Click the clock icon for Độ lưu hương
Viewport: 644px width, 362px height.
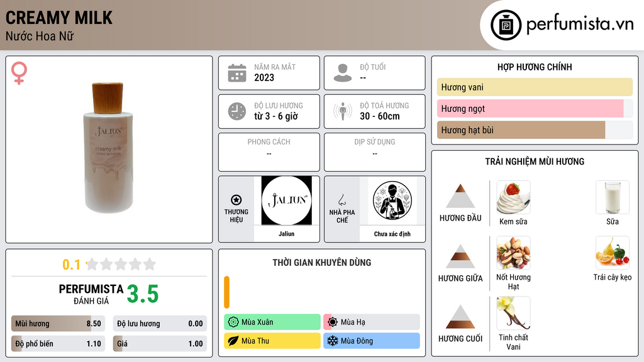pyautogui.click(x=237, y=111)
